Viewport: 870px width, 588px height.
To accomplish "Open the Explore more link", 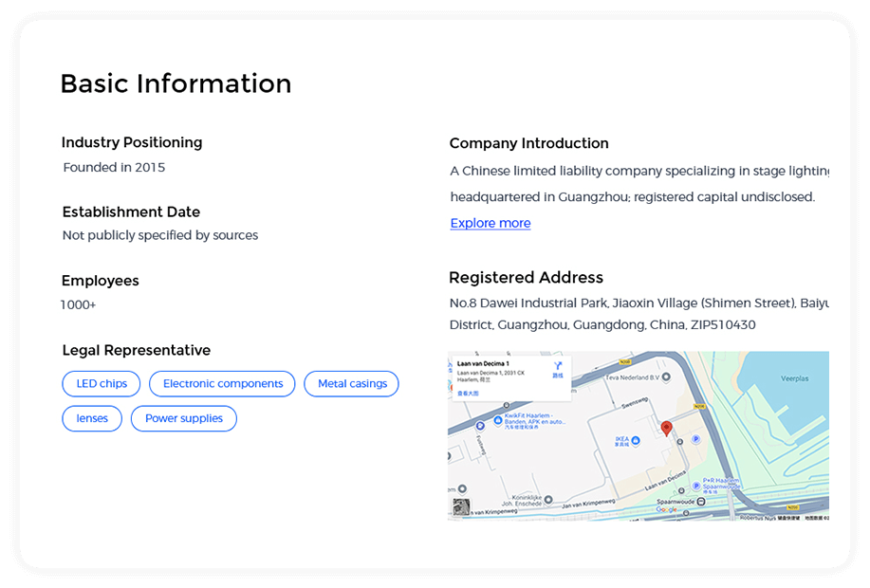I will 490,223.
